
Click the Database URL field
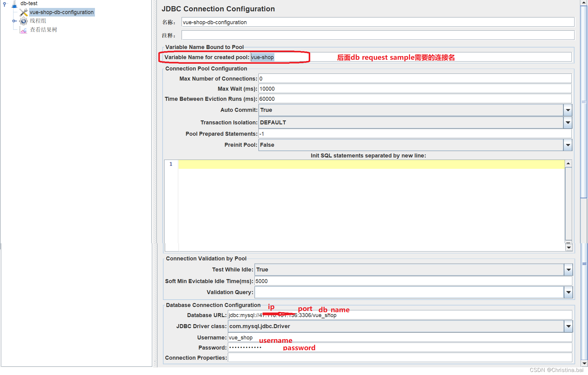coord(429,315)
